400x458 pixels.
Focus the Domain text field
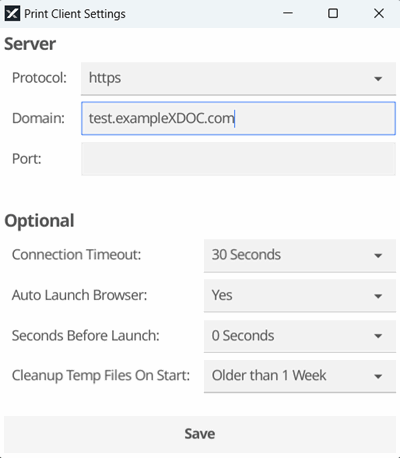tap(238, 118)
